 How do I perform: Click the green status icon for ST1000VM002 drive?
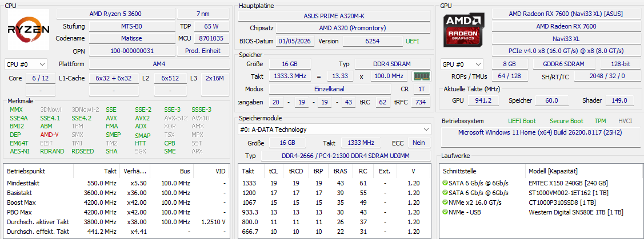445,193
